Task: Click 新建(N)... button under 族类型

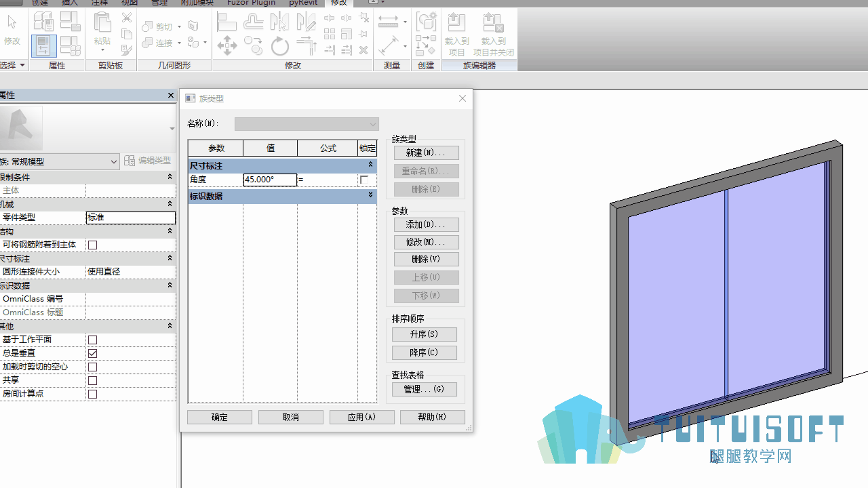Action: (x=427, y=153)
